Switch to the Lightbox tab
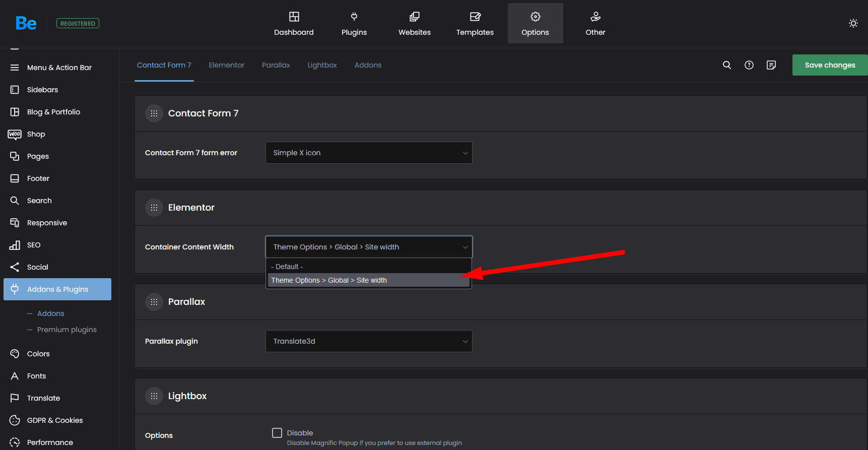868x450 pixels. 322,65
